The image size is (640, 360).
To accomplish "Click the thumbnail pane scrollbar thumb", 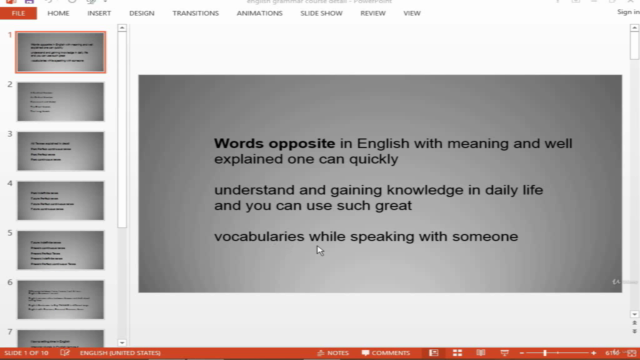I will [122, 130].
